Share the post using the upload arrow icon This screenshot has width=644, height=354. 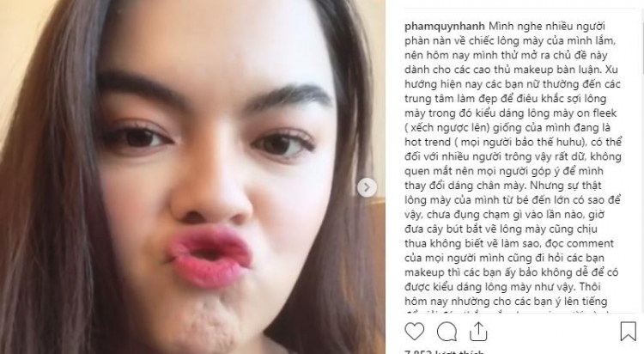(x=478, y=332)
